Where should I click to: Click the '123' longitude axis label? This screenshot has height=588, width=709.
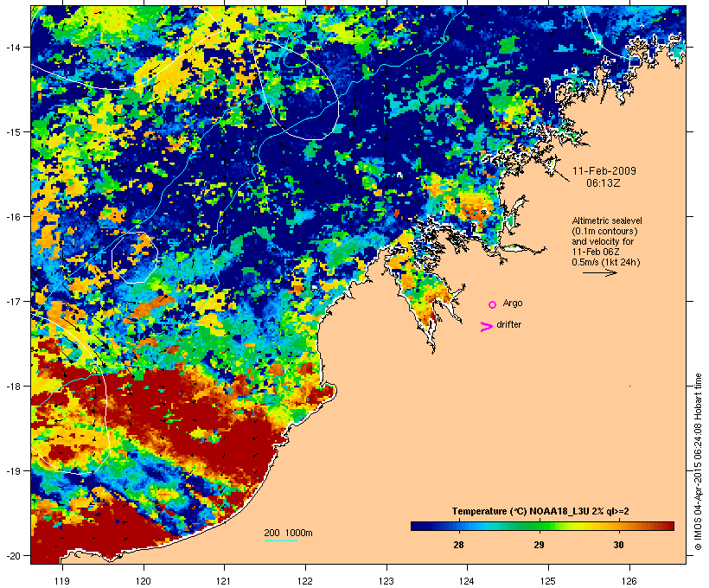386,581
